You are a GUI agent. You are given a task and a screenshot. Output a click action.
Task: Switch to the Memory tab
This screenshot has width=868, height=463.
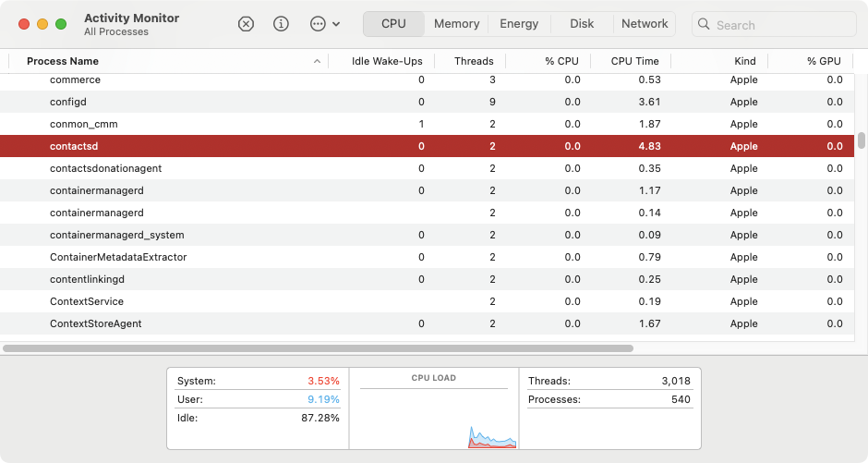457,24
